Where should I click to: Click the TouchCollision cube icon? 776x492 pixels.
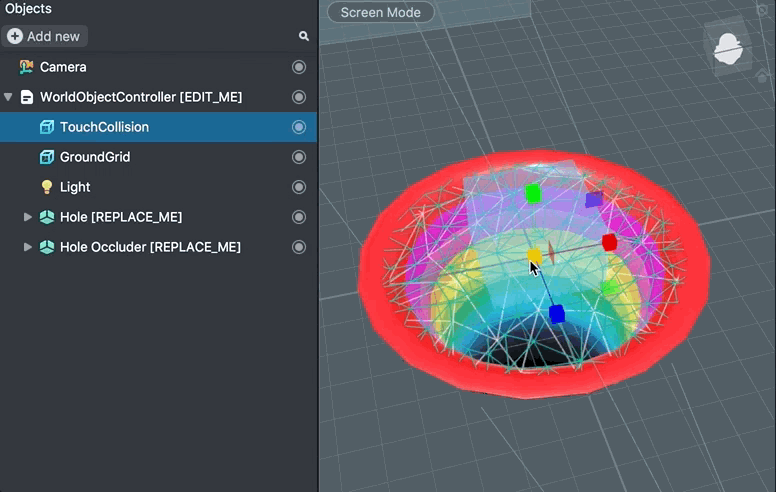47,127
